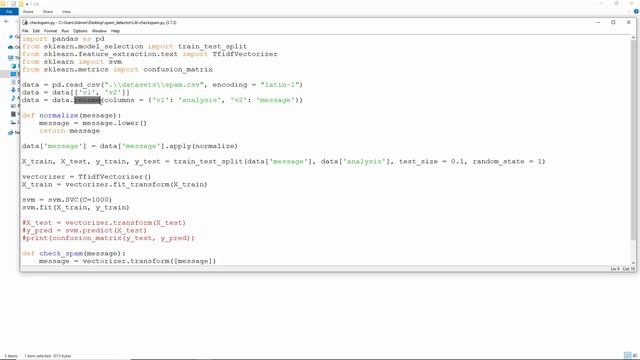Open the Run menu in IDLE
This screenshot has height=360, width=640.
coord(65,31)
